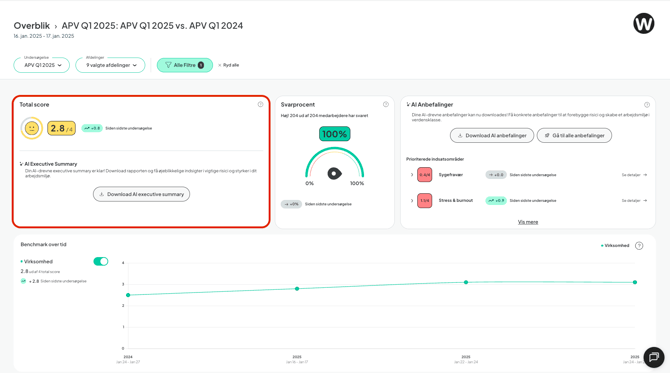Click the Stress & burnout red score badge
Screen dimensions: 670x373
pos(424,200)
